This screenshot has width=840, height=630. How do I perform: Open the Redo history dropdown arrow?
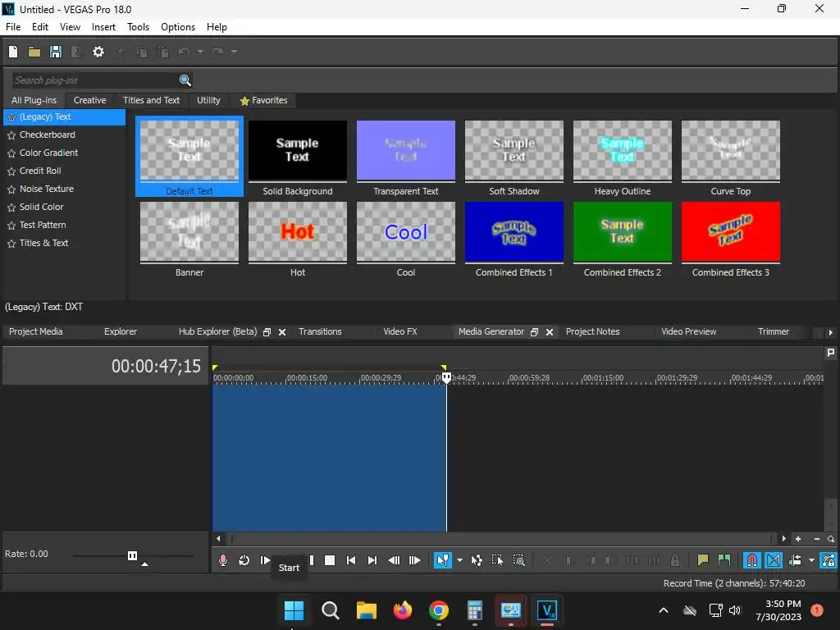[234, 52]
